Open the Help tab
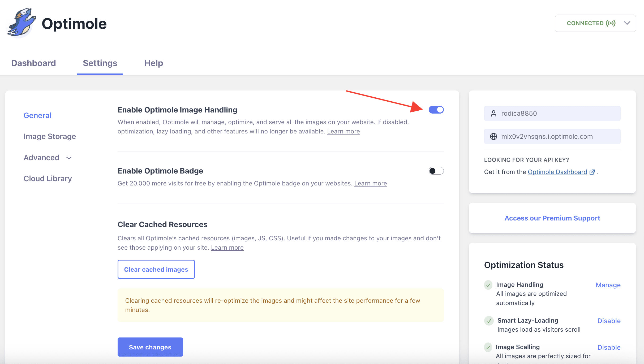644x364 pixels. pos(153,63)
